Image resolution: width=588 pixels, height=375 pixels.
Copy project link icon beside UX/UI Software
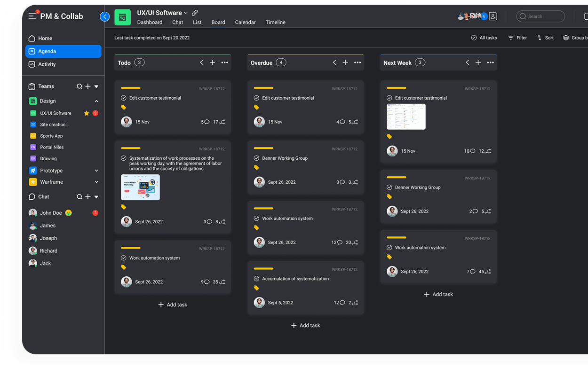click(x=195, y=13)
